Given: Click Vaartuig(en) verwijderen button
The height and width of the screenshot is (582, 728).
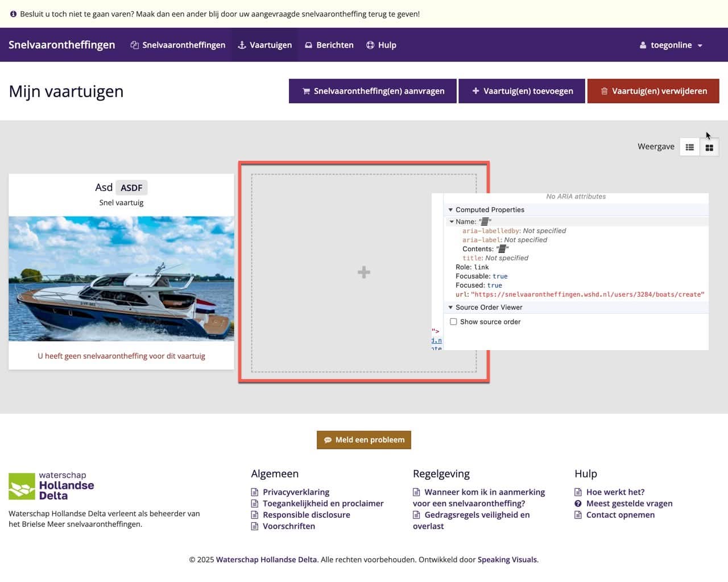Looking at the screenshot, I should pyautogui.click(x=653, y=91).
